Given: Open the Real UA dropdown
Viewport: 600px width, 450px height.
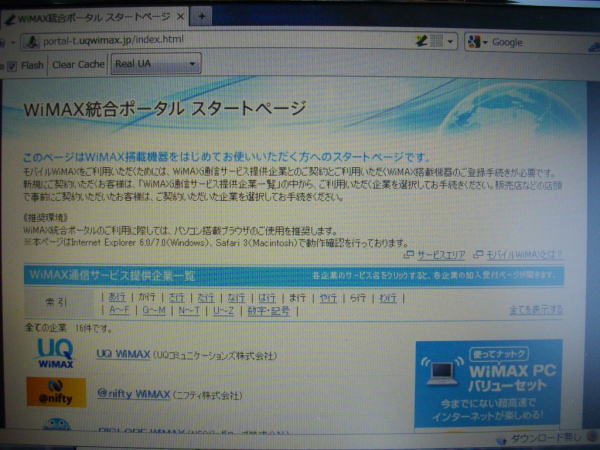Looking at the screenshot, I should click(156, 64).
